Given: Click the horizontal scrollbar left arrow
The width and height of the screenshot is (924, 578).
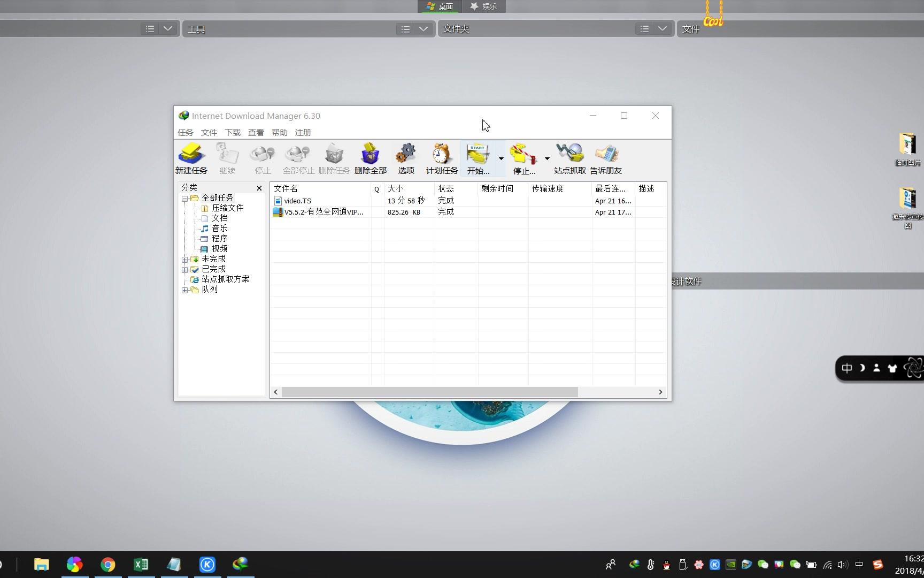Looking at the screenshot, I should pyautogui.click(x=276, y=392).
